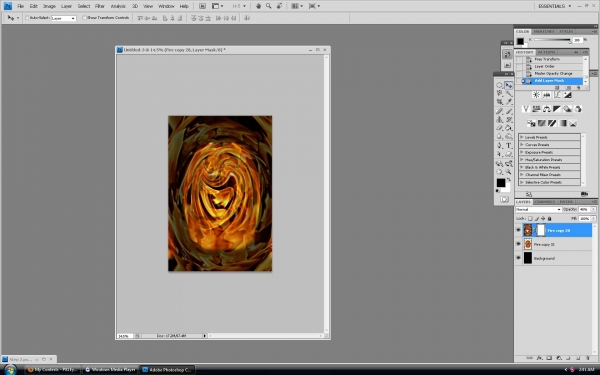Toggle lock transparent pixels
This screenshot has height=375, width=600.
tap(530, 218)
